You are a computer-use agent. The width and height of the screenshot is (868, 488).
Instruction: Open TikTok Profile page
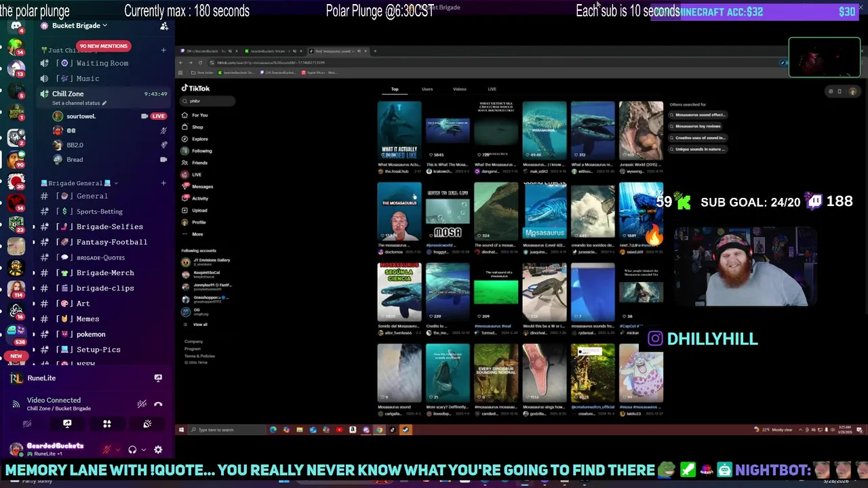(x=194, y=222)
